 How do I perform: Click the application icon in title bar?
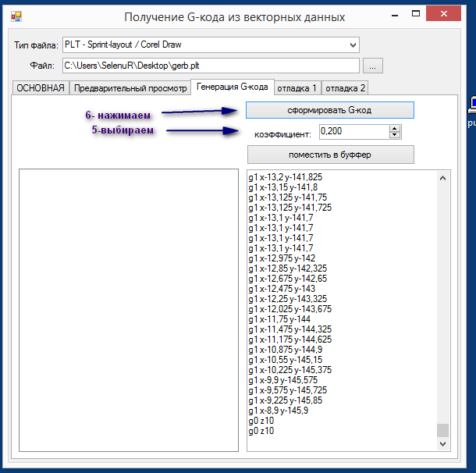tap(16, 16)
